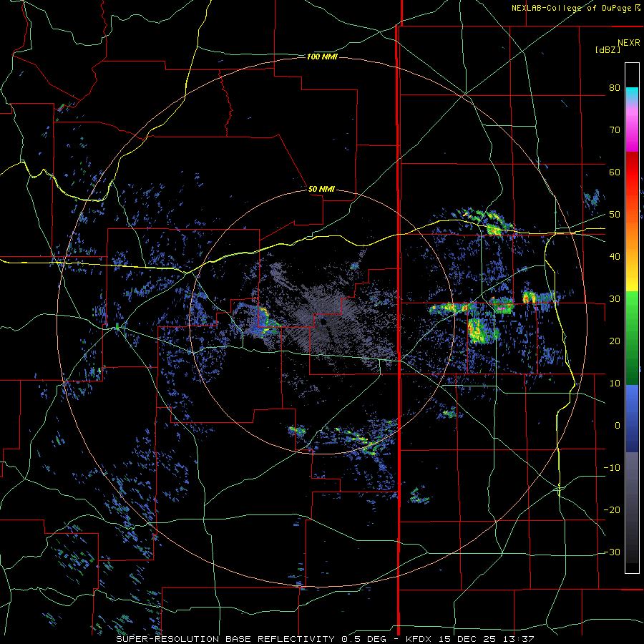Click the 80 value on the dBZ scale
644x644 pixels.
(615, 88)
